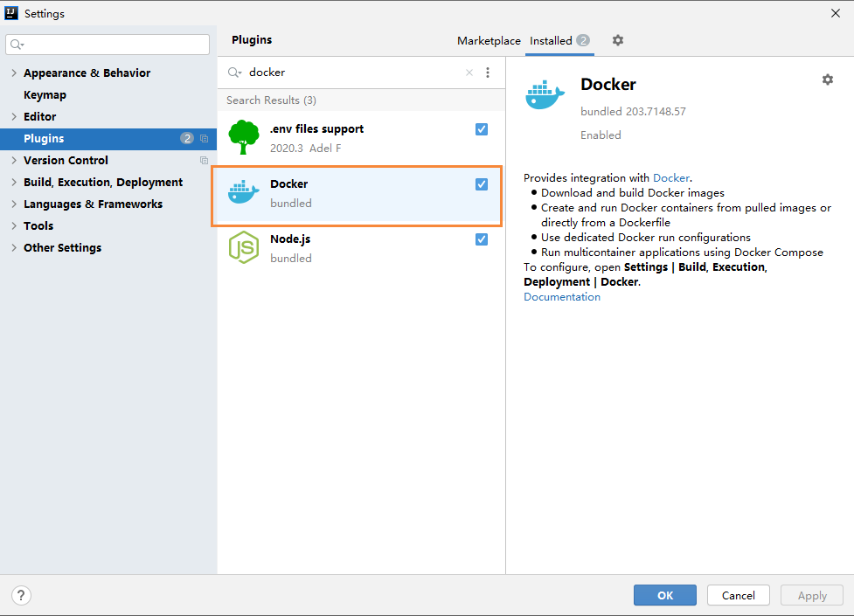This screenshot has width=854, height=616.
Task: Confirm settings with OK button
Action: pos(665,595)
